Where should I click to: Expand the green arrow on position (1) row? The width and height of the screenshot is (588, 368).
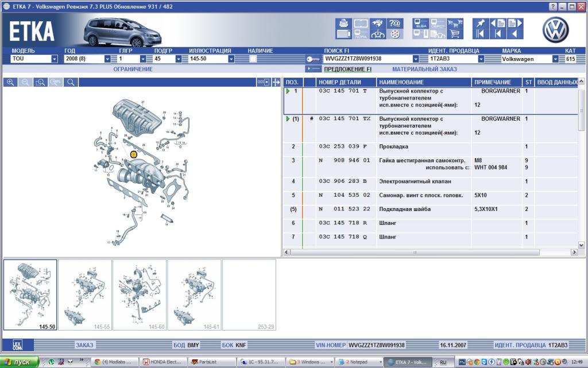point(288,118)
